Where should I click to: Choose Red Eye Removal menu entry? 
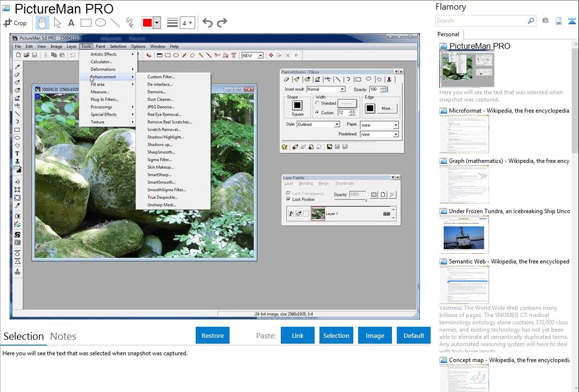point(164,114)
